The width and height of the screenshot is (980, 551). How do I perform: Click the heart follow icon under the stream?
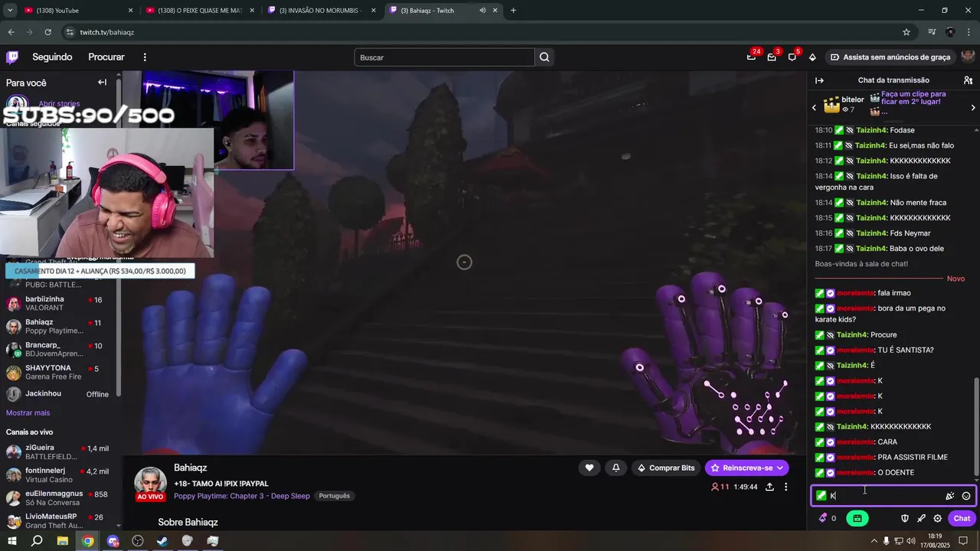pos(590,468)
